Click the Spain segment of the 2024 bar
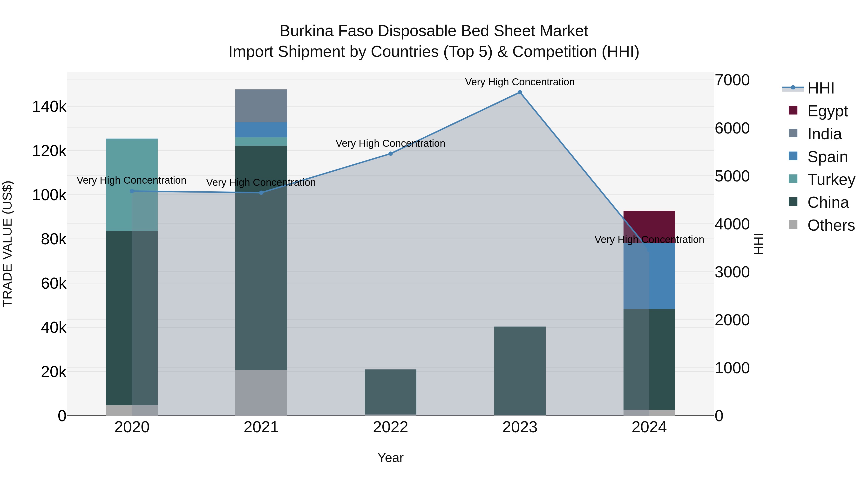This screenshot has height=488, width=868. (649, 276)
